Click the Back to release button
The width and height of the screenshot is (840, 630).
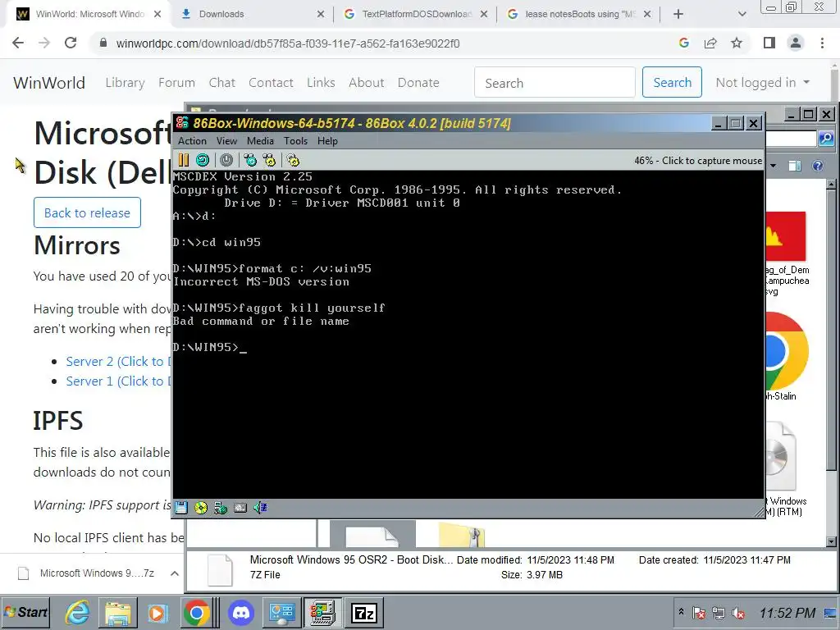[x=87, y=212]
